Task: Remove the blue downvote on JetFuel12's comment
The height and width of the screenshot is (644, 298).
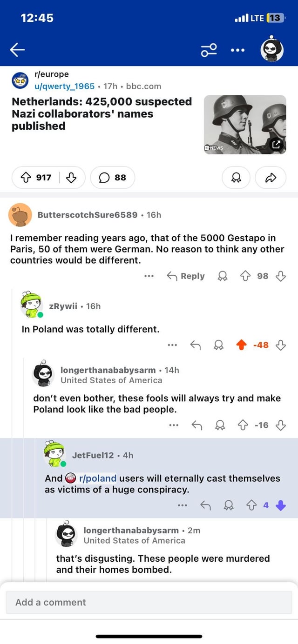Action: point(280,505)
